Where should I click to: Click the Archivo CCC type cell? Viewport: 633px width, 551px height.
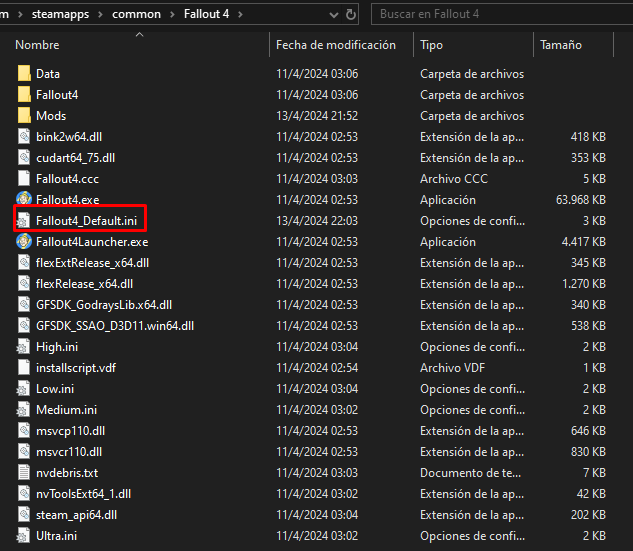coord(454,179)
